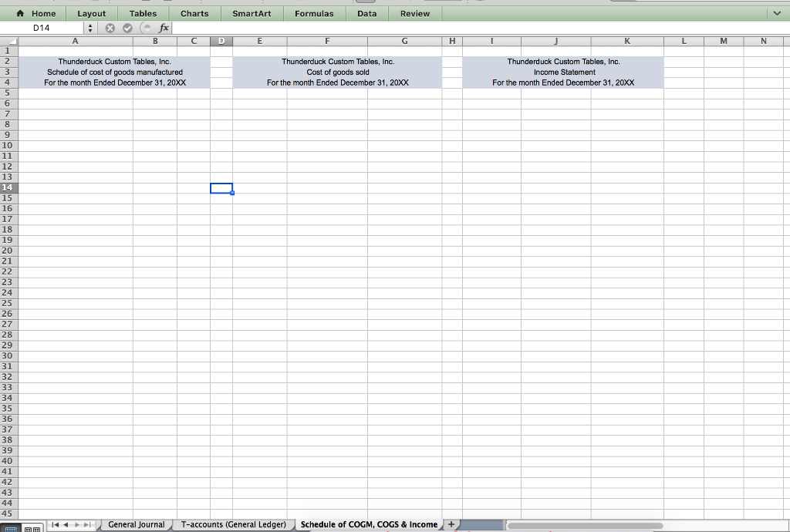Select column K header
Screen dimensions: 790x532
pos(627,42)
